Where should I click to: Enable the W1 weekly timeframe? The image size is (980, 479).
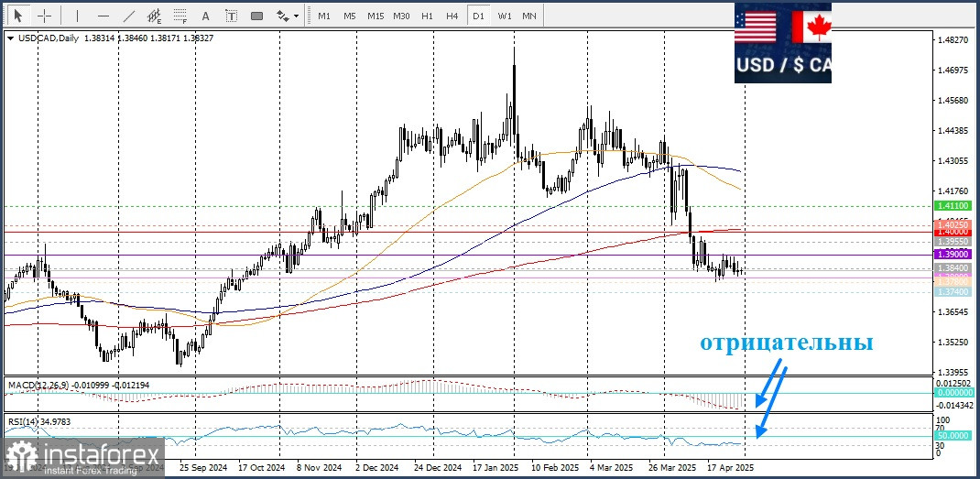[x=505, y=16]
